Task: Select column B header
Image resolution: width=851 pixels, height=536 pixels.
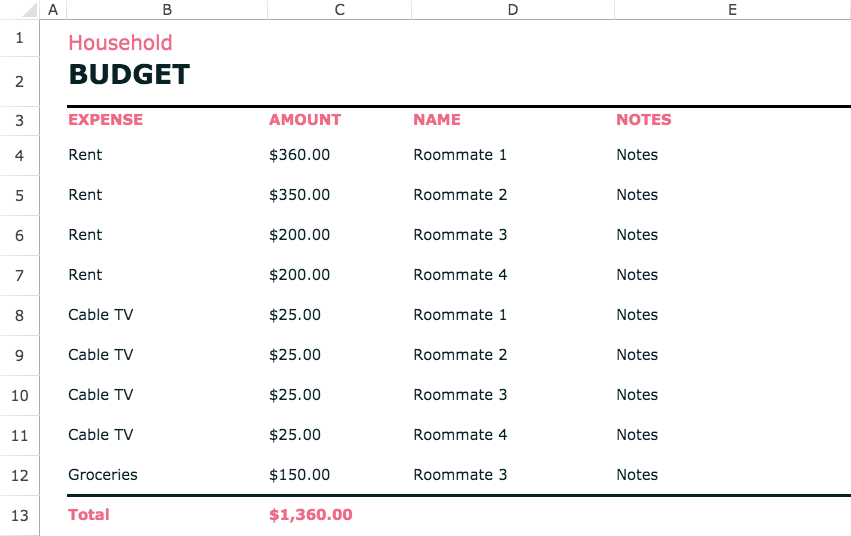Action: [167, 10]
